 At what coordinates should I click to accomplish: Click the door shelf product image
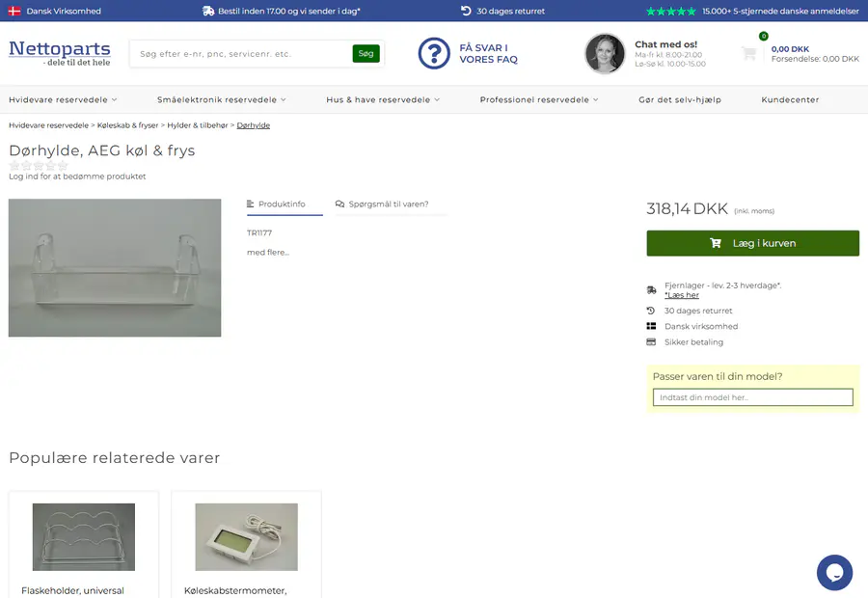[x=115, y=268]
